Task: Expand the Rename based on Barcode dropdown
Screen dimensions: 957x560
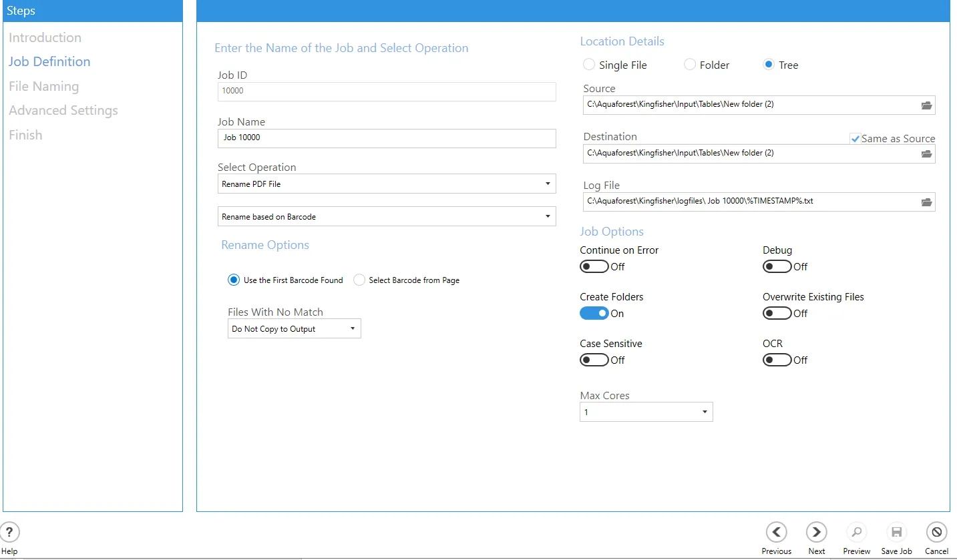Action: (387, 217)
